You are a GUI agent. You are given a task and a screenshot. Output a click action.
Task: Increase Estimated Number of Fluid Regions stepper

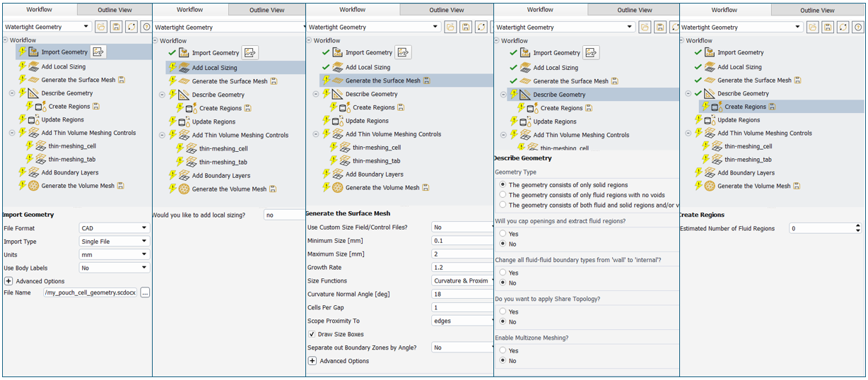pos(858,225)
